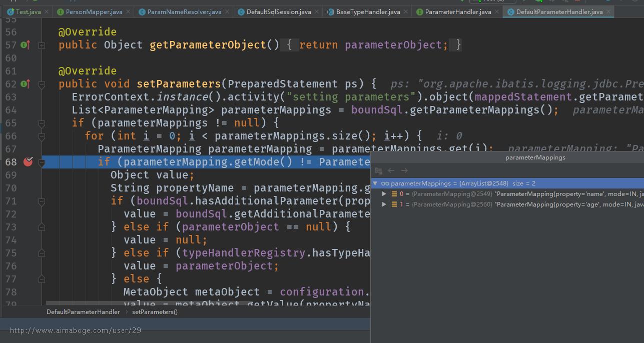Image resolution: width=644 pixels, height=343 pixels.
Task: Toggle the breakpoint on line 68
Action: click(28, 161)
